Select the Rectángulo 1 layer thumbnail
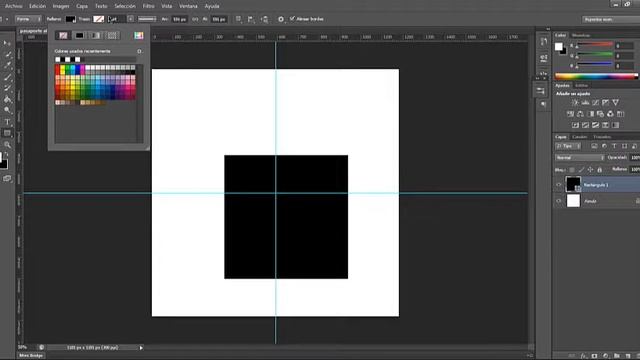The height and width of the screenshot is (360, 640). click(x=573, y=184)
